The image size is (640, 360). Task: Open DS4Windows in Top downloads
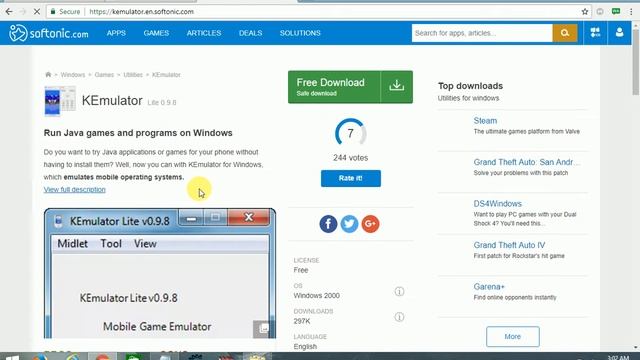click(498, 204)
